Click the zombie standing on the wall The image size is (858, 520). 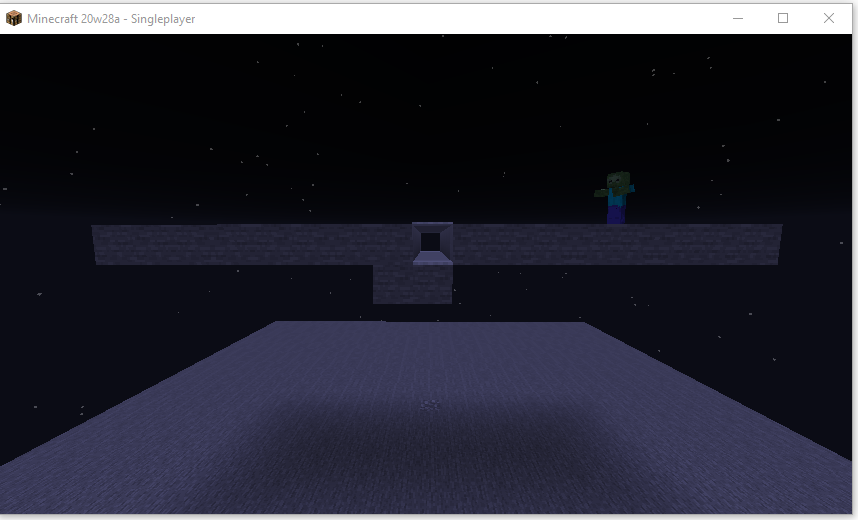click(616, 198)
